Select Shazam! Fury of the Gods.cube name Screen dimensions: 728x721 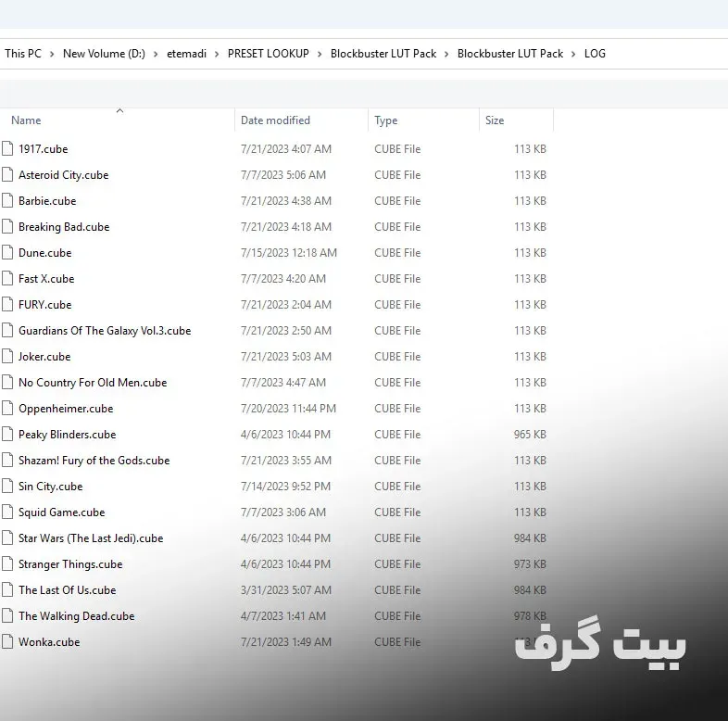click(94, 461)
